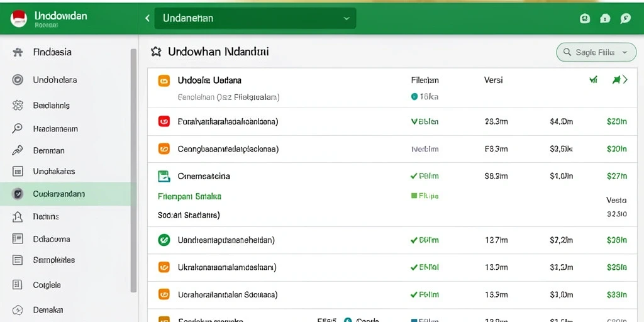Click the magnifier icon beside Haaciannenm

pos(17,128)
